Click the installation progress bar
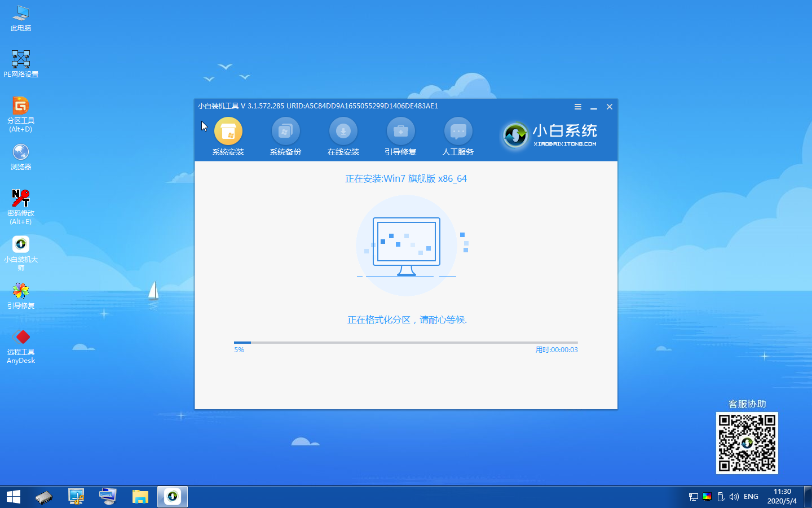 click(405, 343)
